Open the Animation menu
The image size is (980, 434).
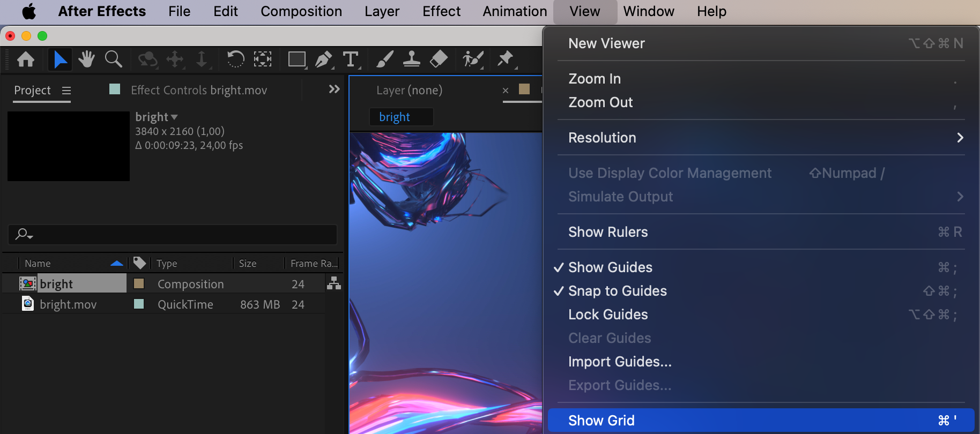click(x=515, y=11)
